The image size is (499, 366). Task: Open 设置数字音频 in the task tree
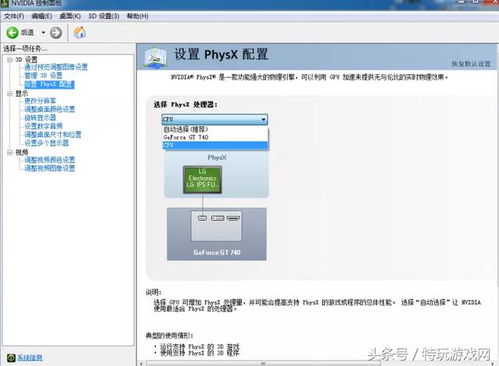click(43, 126)
